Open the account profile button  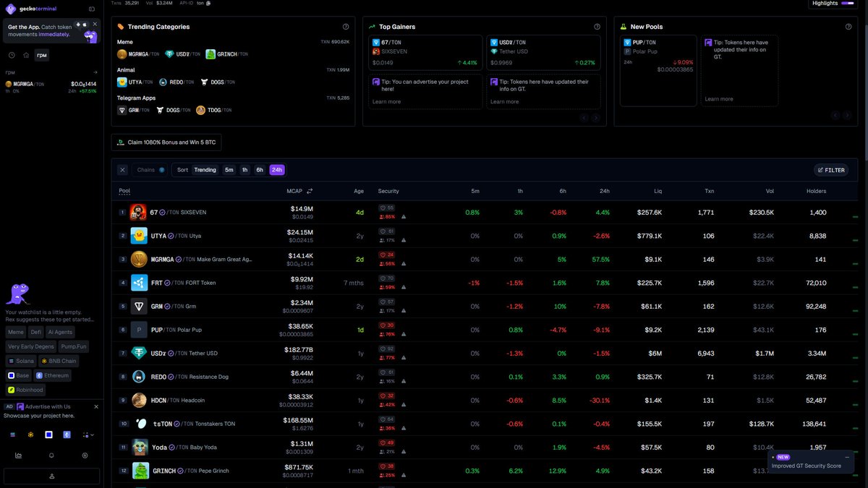pyautogui.click(x=51, y=476)
